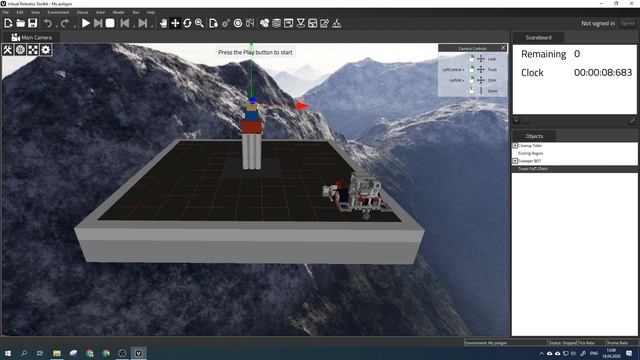Click the Status Stopped status bar field
Image resolution: width=640 pixels, height=360 pixels.
click(562, 342)
